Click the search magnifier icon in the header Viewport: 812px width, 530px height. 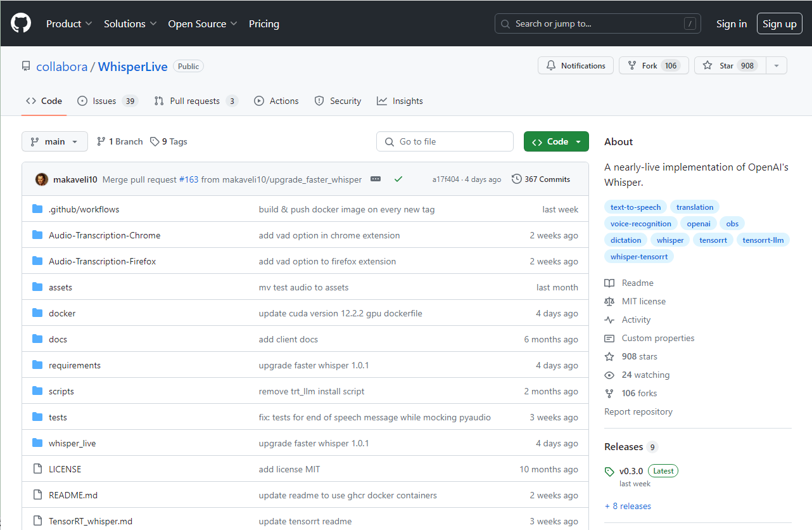click(505, 24)
